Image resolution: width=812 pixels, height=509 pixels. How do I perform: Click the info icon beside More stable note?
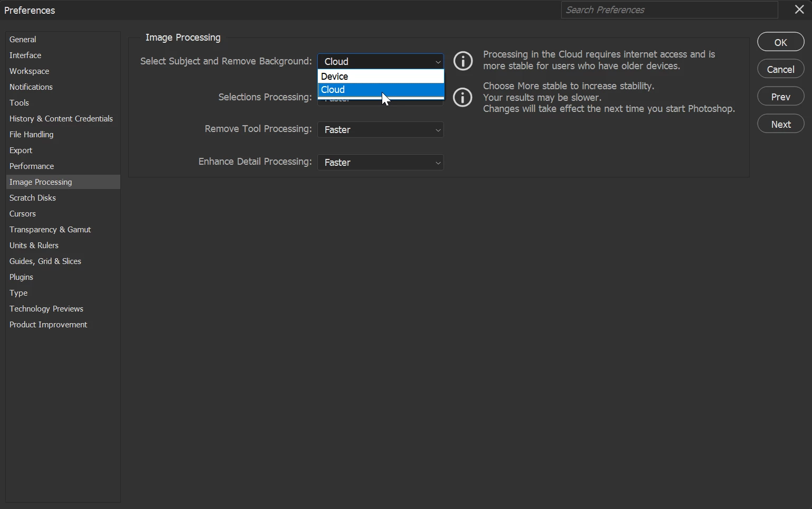[463, 97]
